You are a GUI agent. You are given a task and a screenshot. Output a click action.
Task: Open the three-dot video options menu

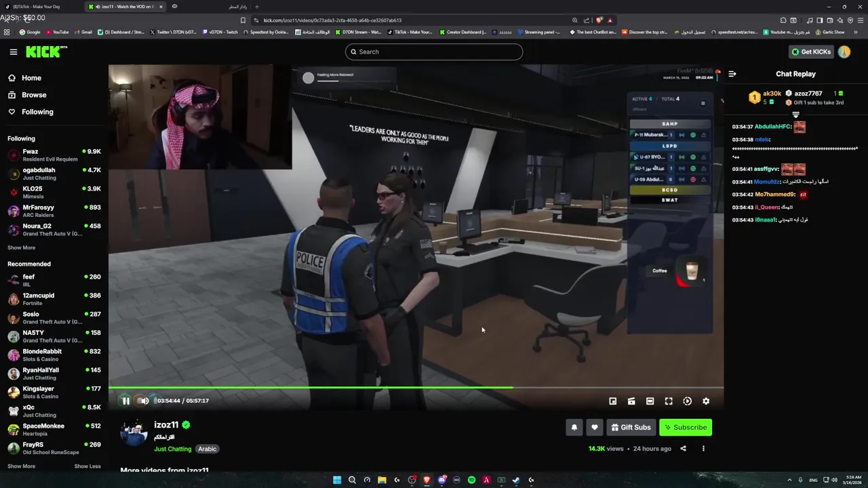(703, 449)
